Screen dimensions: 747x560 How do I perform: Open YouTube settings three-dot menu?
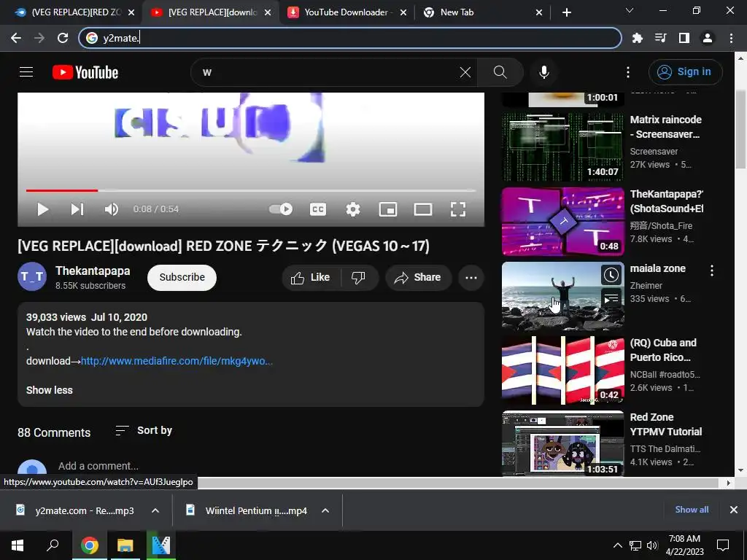click(628, 72)
